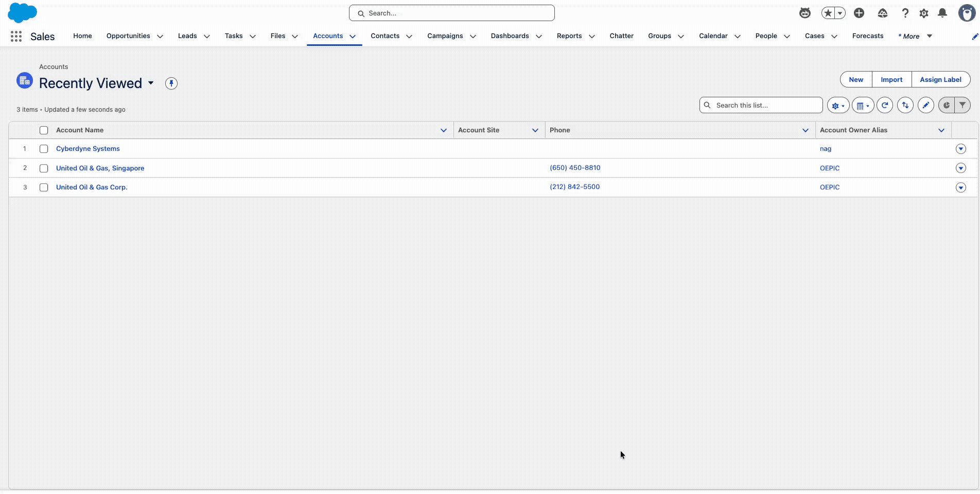Click the New button
980x494 pixels.
tap(855, 79)
